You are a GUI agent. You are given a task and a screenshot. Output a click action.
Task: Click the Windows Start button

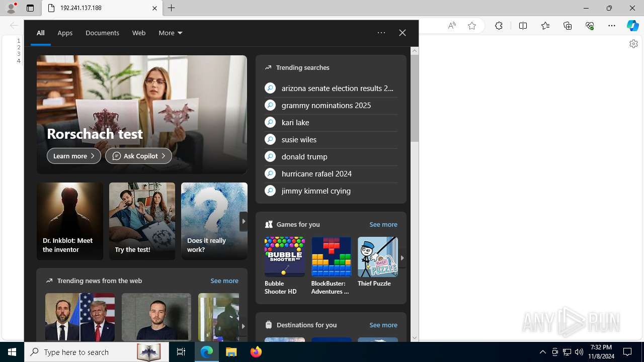(x=12, y=352)
